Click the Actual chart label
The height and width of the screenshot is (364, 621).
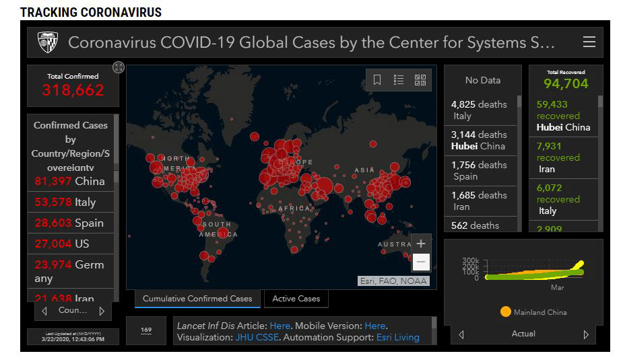(523, 334)
